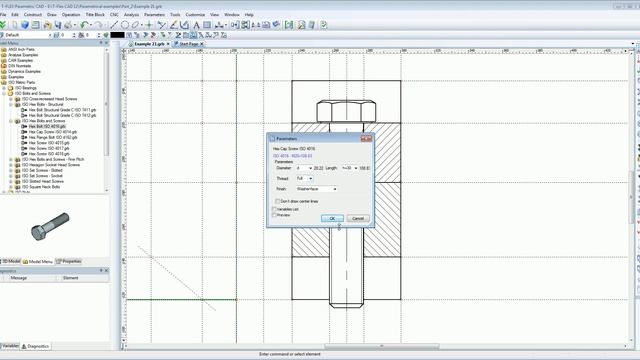Toggle the Variables List checkbox
This screenshot has width=640, height=360.
(275, 209)
